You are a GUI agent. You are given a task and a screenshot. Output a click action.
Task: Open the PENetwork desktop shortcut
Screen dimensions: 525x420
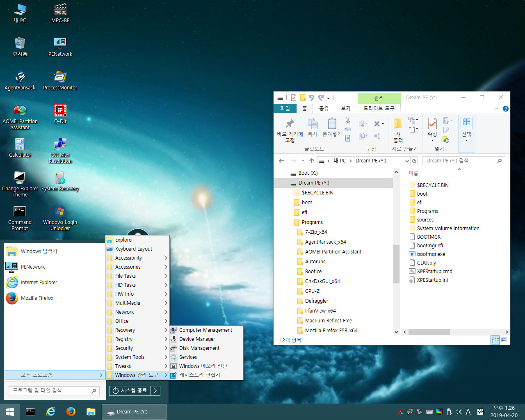pos(60,47)
